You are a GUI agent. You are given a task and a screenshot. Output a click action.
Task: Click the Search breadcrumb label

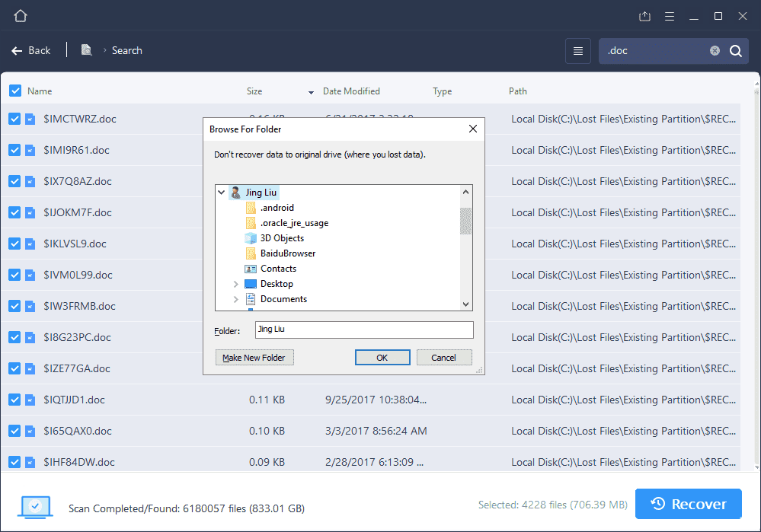click(x=126, y=50)
